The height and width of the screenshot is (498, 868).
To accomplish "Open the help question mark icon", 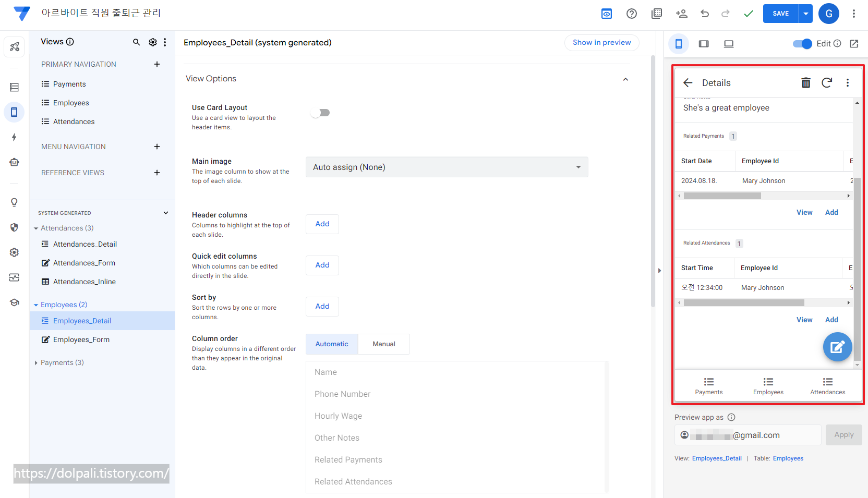I will [632, 14].
